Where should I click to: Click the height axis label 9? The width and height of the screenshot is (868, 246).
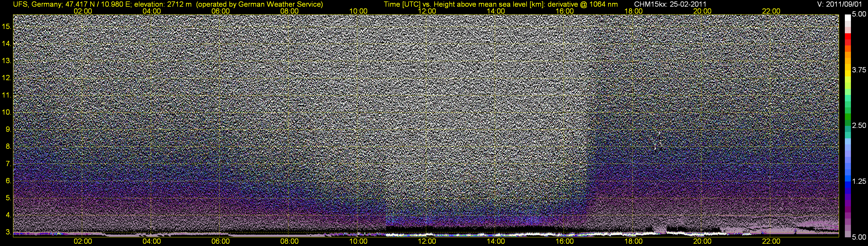click(8, 129)
